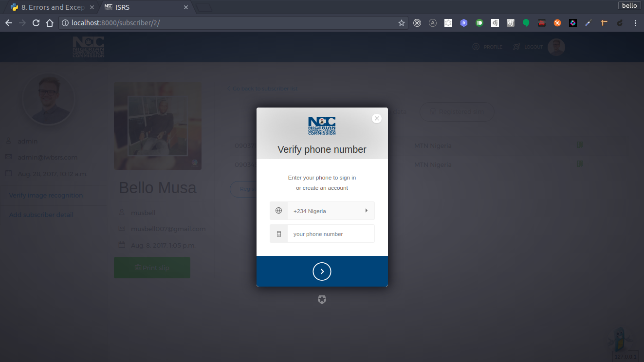Click the address bar showing localhost:8000/subscriber/2/

pyautogui.click(x=234, y=23)
